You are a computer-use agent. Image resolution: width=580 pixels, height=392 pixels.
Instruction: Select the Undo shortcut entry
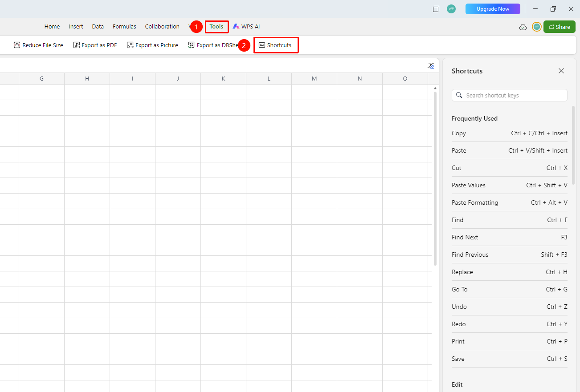510,307
